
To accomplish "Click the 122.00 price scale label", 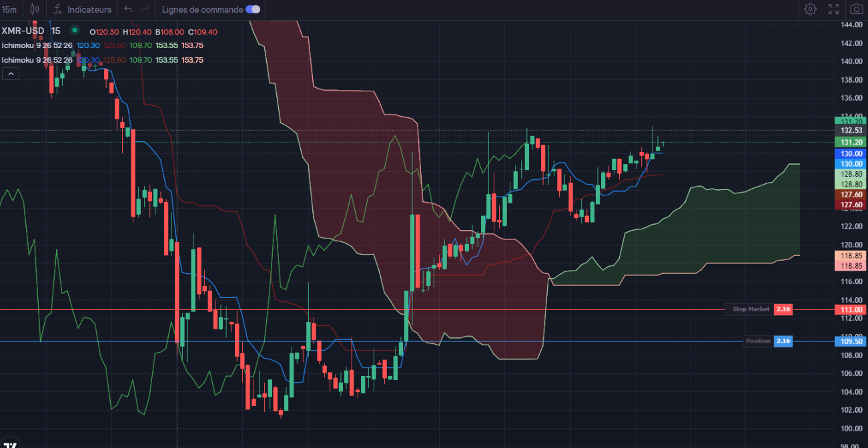I will coord(851,227).
